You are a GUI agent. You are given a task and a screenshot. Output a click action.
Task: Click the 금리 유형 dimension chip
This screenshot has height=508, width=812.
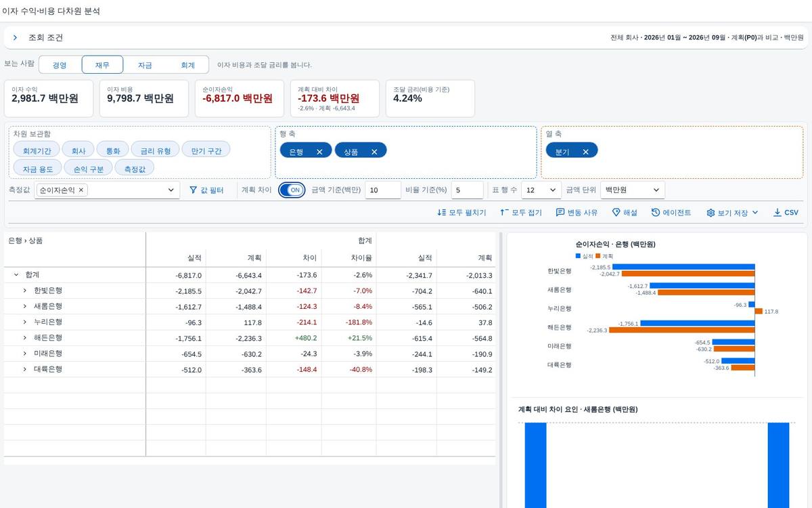tap(155, 151)
